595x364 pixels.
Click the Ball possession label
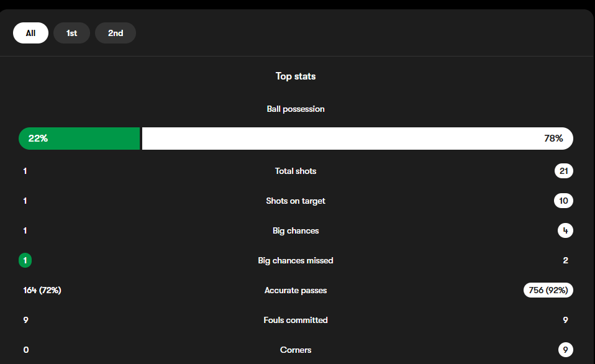click(x=296, y=109)
